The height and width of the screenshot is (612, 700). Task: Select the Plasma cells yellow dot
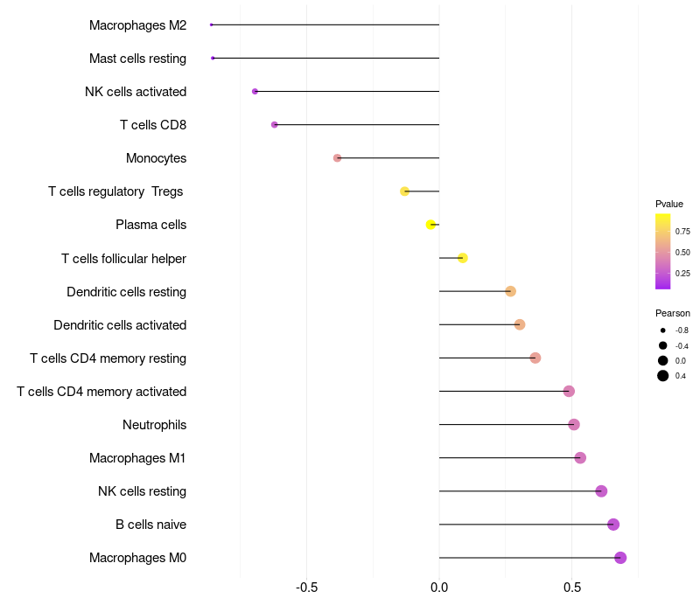point(430,225)
